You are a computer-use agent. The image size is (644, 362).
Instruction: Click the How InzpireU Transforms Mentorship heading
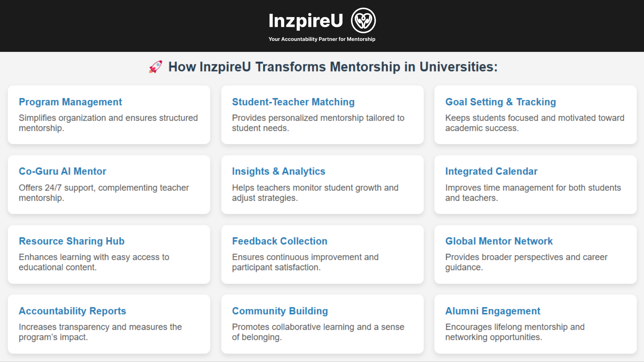pos(333,67)
